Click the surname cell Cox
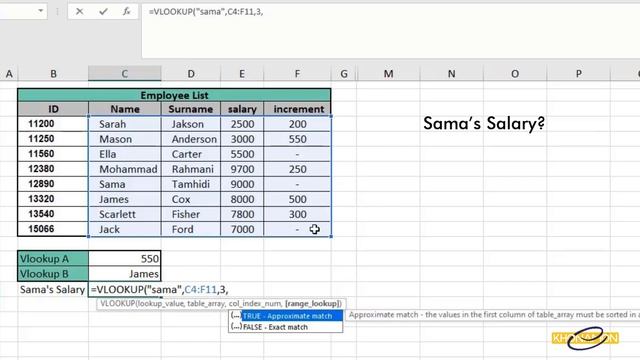This screenshot has height=360, width=640. pos(191,200)
